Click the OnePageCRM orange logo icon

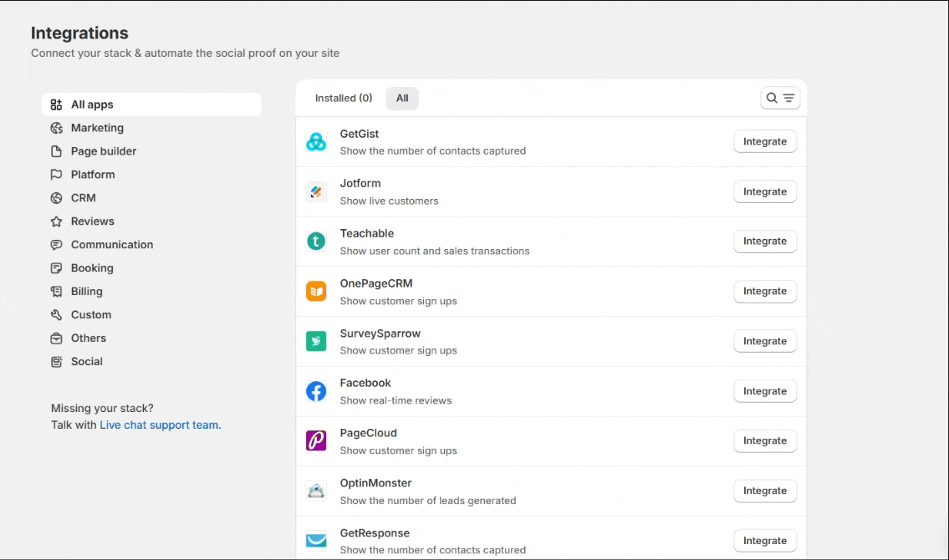[316, 292]
